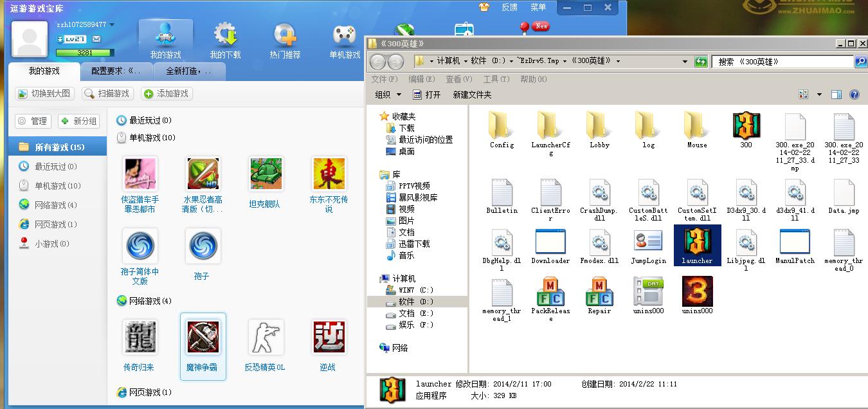868x409 pixels.
Task: Click the green refresh icon in Explorer address bar
Action: coord(701,62)
